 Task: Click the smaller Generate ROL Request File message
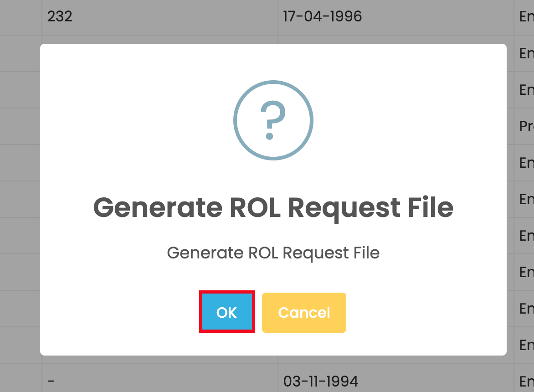pyautogui.click(x=273, y=253)
